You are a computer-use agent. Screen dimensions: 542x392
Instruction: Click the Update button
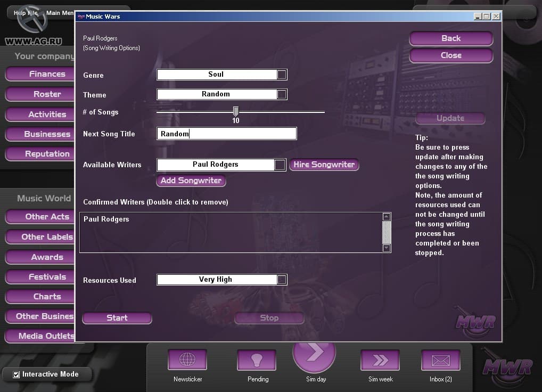pyautogui.click(x=450, y=118)
